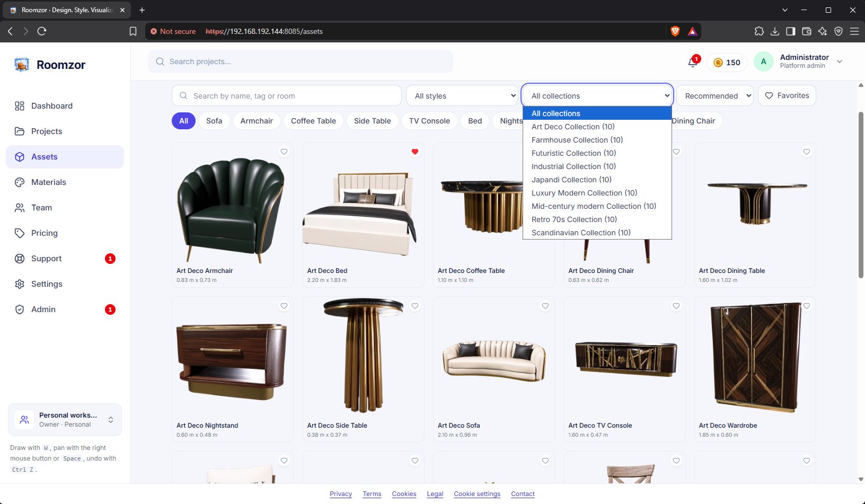Click the Brave Shields icon in address bar
The height and width of the screenshot is (504, 865).
click(x=675, y=31)
